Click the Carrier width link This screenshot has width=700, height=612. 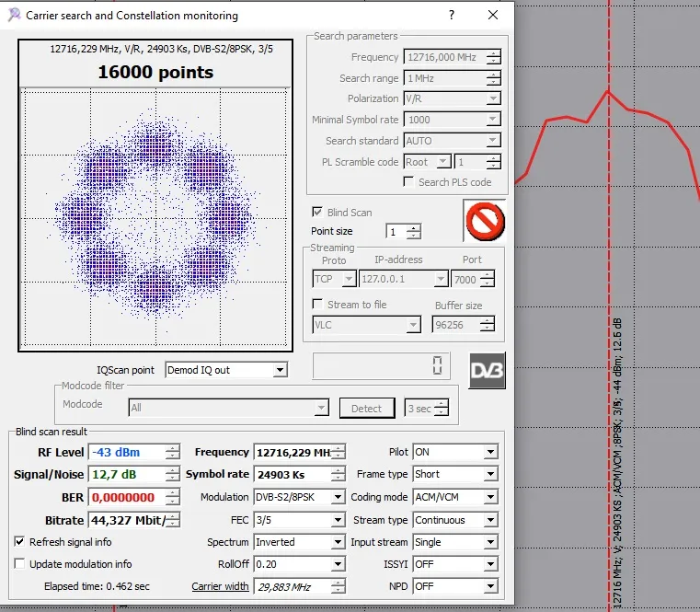click(220, 586)
